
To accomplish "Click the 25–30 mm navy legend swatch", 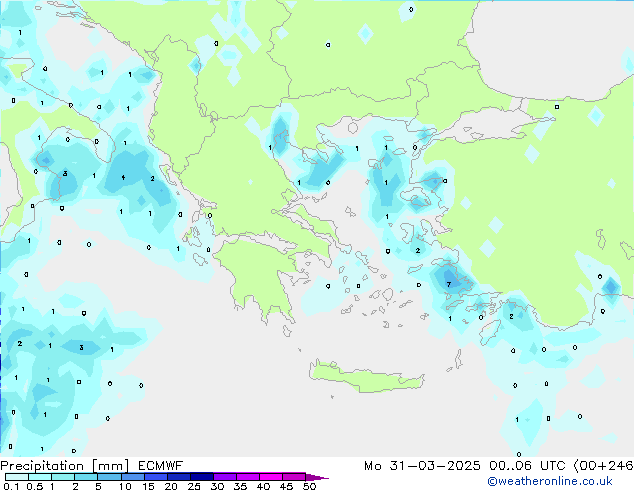I will pyautogui.click(x=202, y=477).
